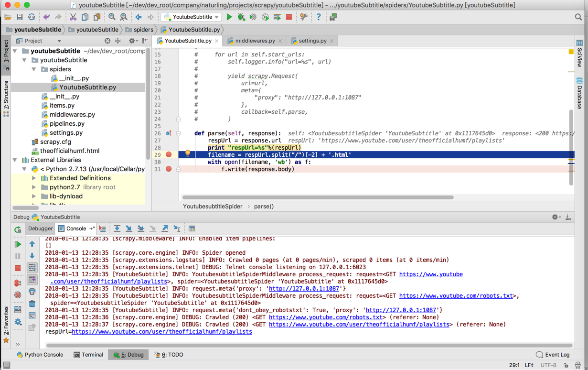Click the Cut scissors icon

73,17
